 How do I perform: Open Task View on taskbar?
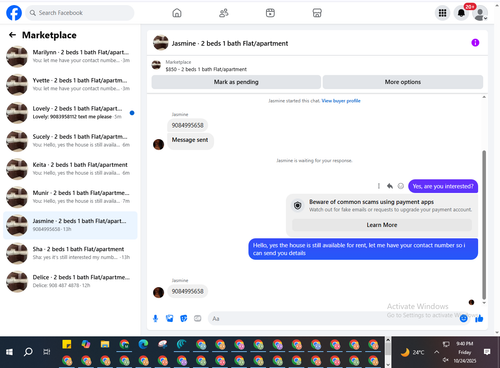(47, 352)
